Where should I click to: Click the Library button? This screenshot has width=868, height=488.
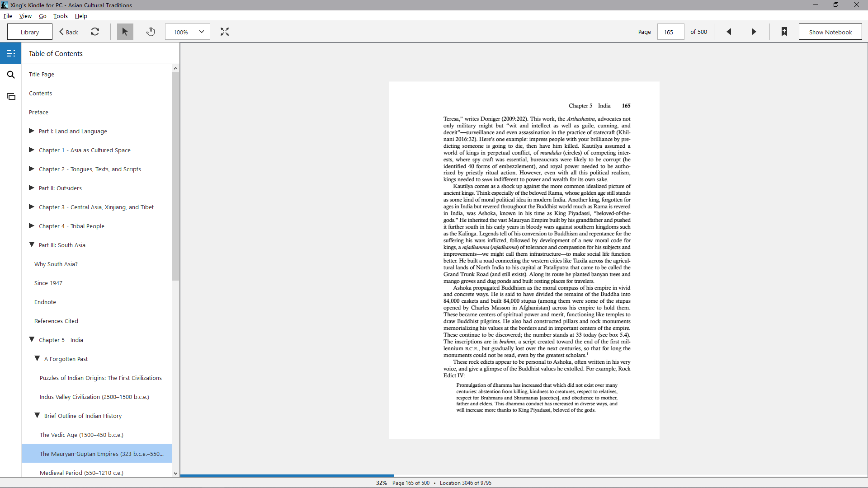30,32
